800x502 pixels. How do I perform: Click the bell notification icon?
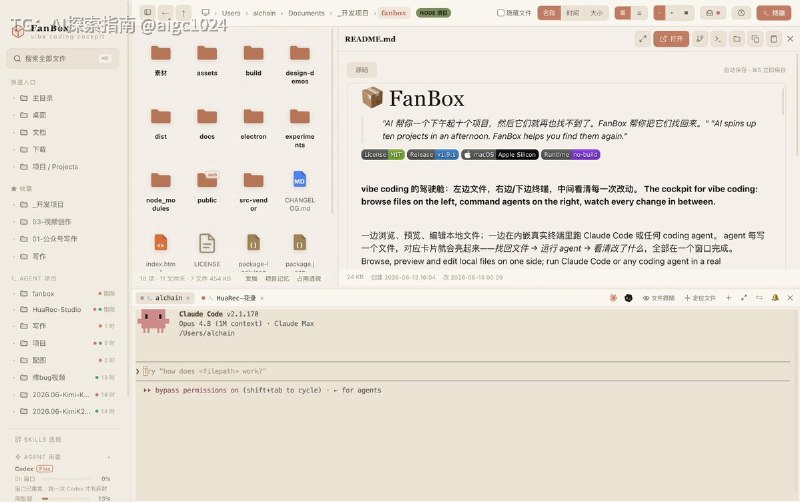[775, 297]
